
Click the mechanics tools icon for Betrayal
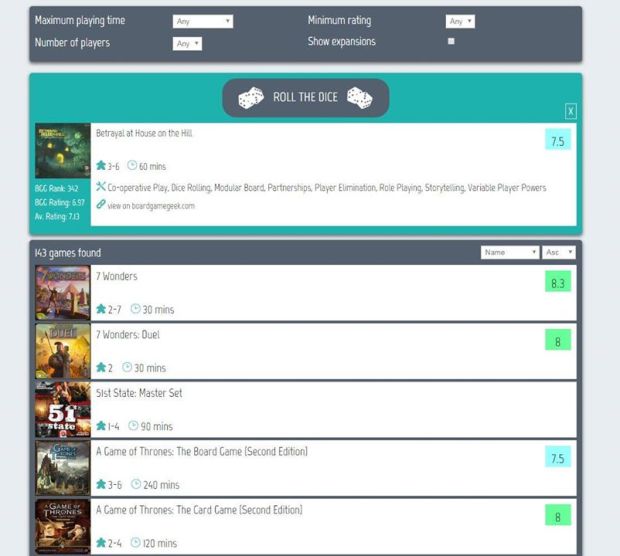(100, 187)
